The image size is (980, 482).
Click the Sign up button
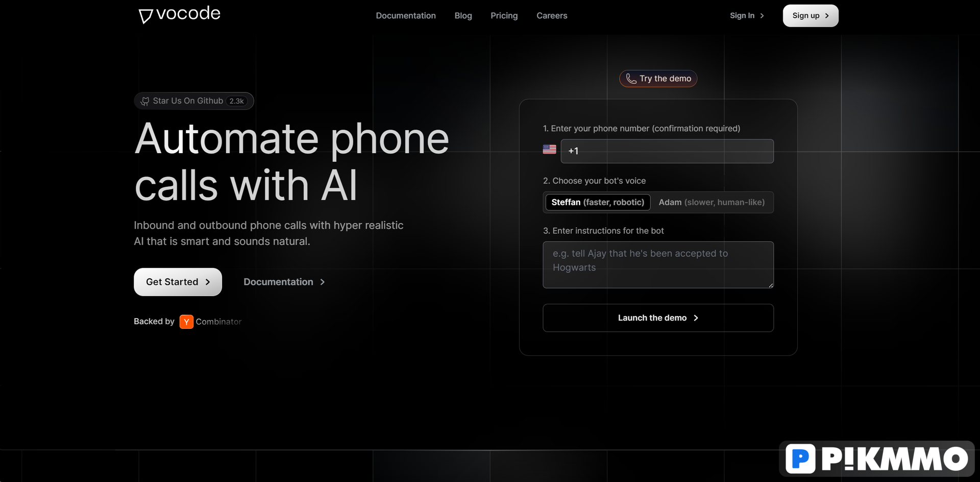[811, 16]
